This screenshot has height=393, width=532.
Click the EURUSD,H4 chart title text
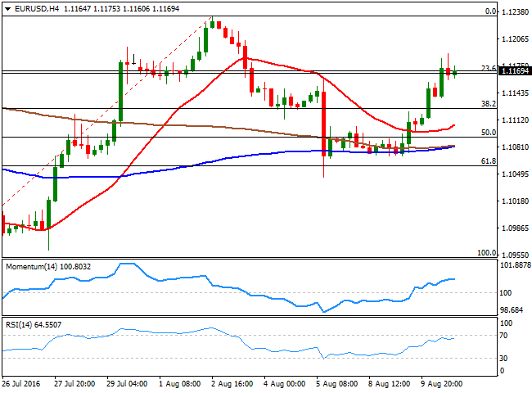(37, 9)
